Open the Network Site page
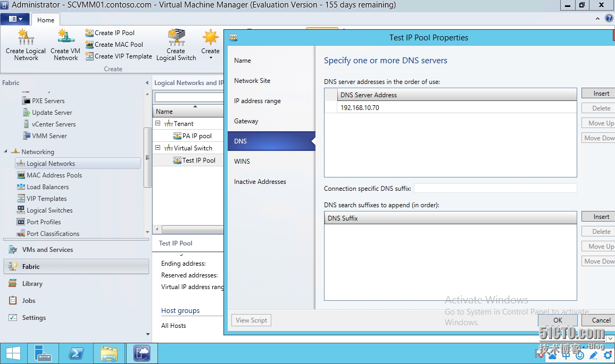This screenshot has height=364, width=615. [271, 81]
